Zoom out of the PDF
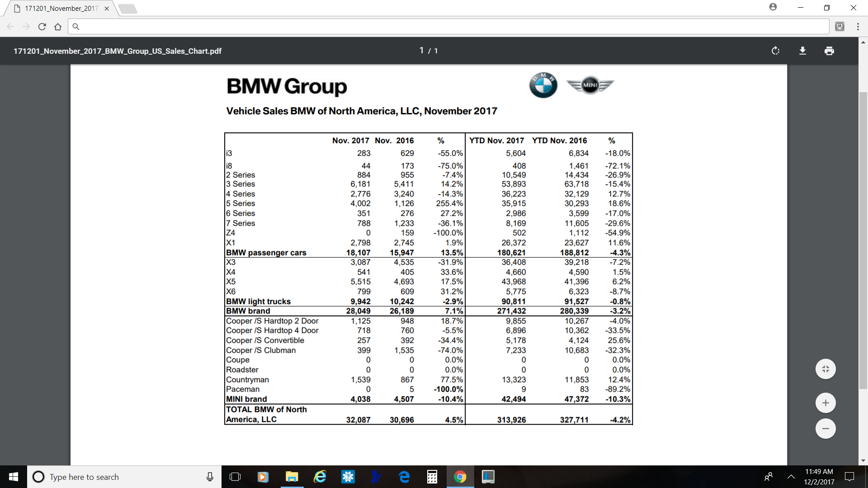 point(826,429)
